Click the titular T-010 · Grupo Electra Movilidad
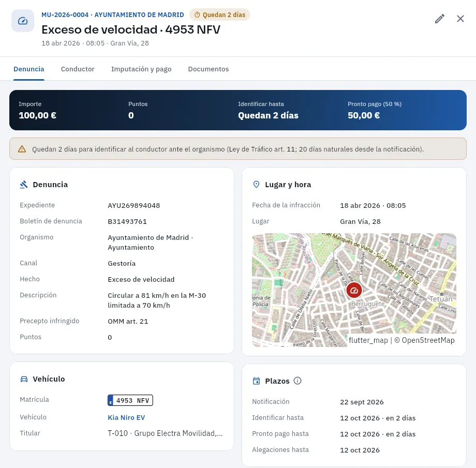Screen dimensions: 476x468 pos(165,433)
